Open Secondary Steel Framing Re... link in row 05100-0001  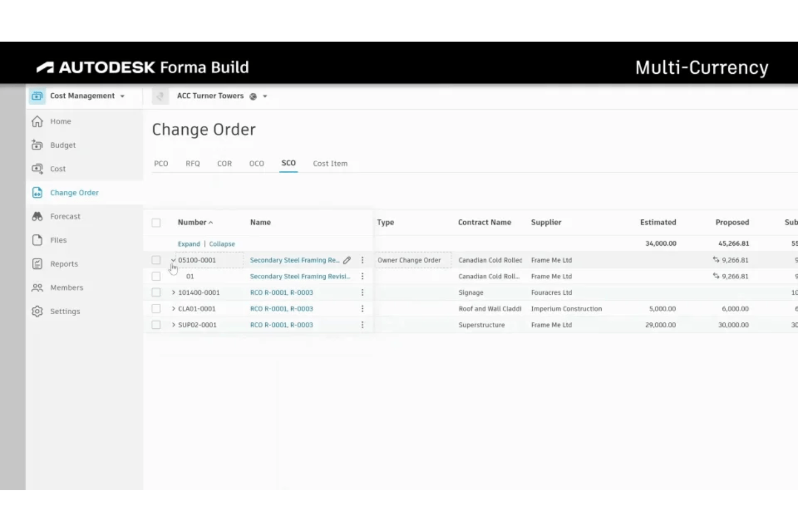pos(294,260)
